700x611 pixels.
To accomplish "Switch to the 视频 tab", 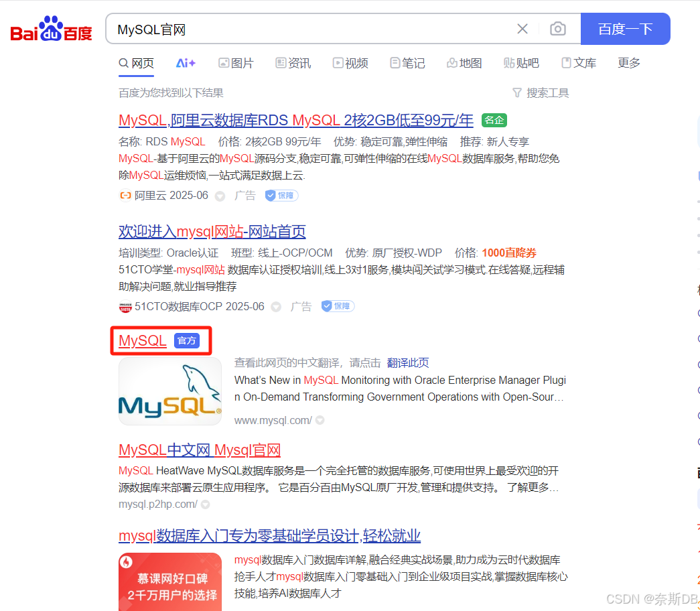I will [350, 64].
